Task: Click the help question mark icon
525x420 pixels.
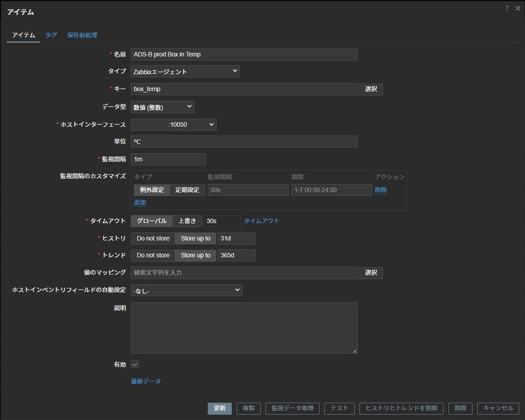Action: [506, 8]
